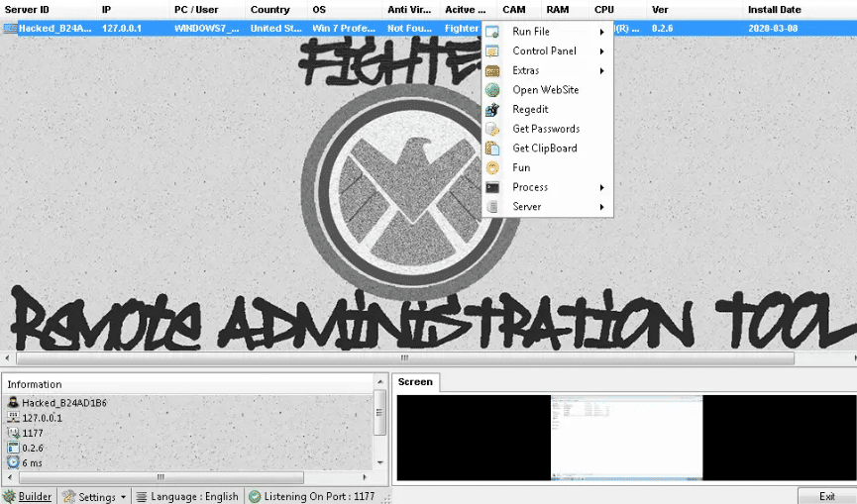Click the Run File menu icon
This screenshot has height=504, width=857.
tap(491, 32)
